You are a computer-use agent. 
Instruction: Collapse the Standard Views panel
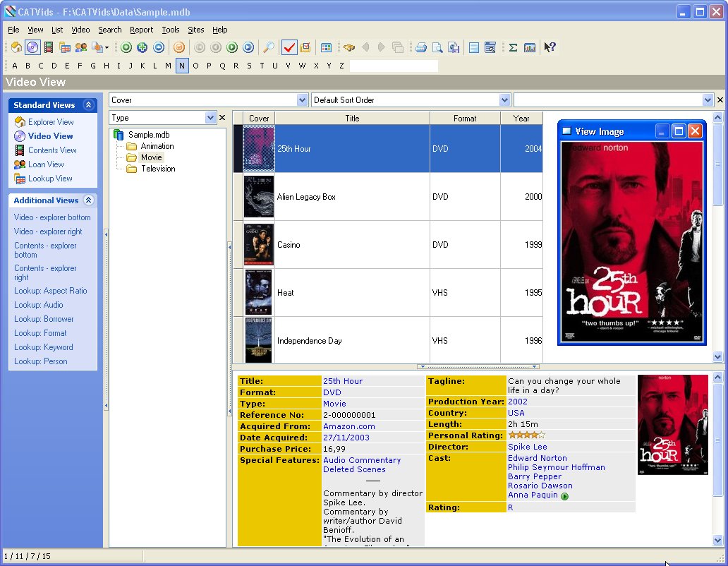pos(88,105)
